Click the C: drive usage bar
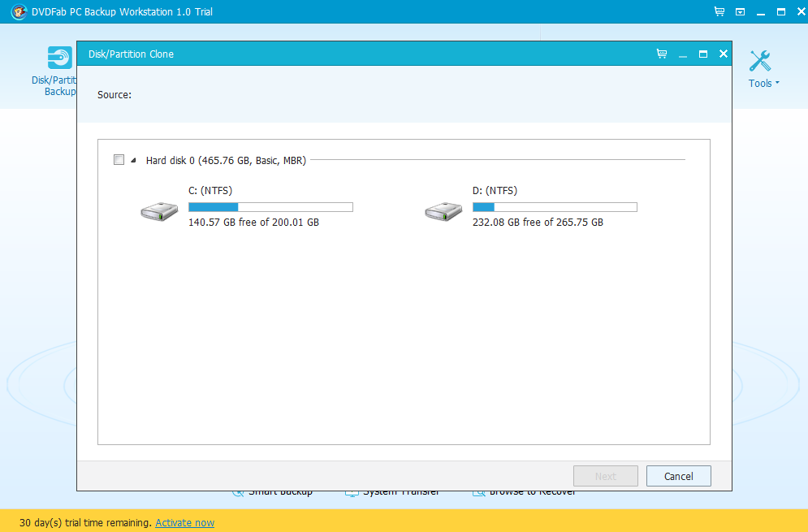The image size is (808, 532). tap(270, 207)
